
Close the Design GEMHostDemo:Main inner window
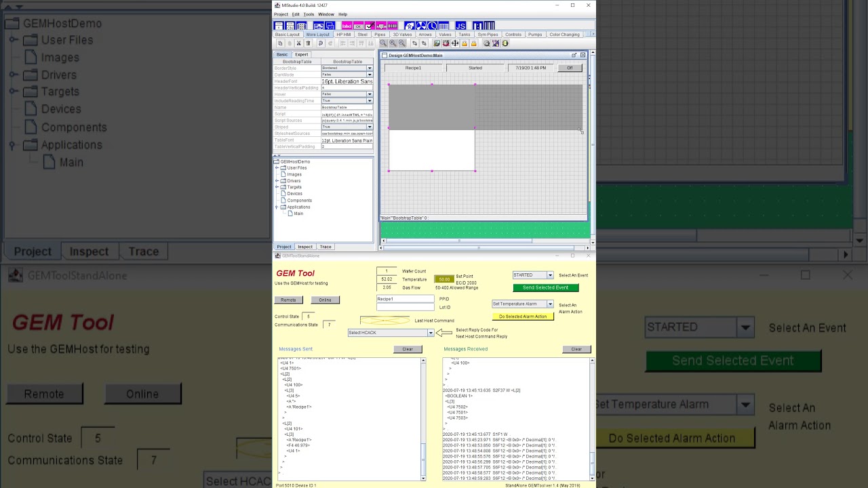583,55
